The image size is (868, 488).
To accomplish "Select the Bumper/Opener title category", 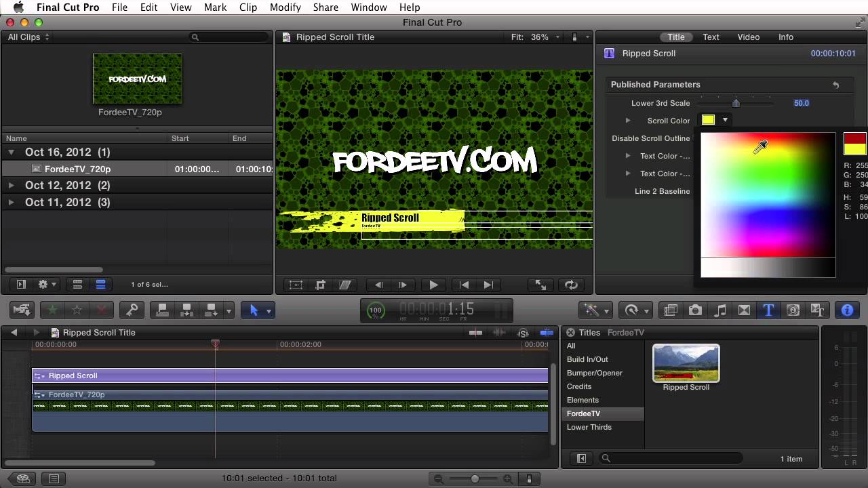I will point(595,373).
